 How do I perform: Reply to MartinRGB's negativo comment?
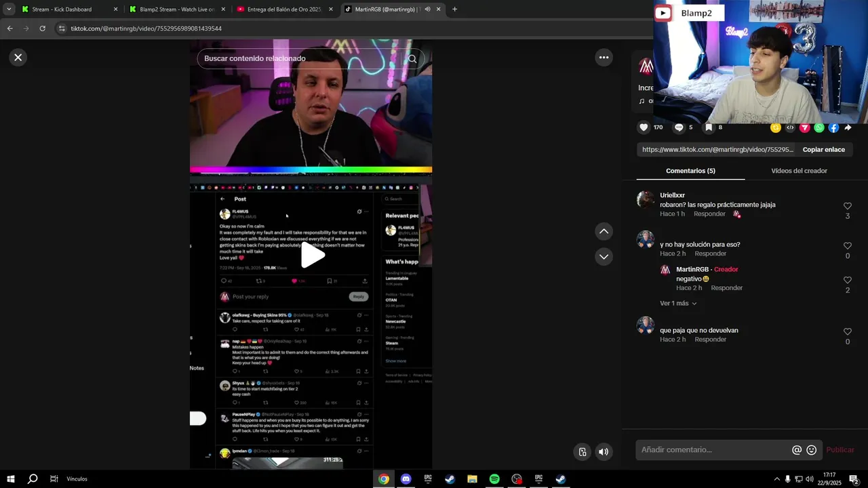coord(726,288)
